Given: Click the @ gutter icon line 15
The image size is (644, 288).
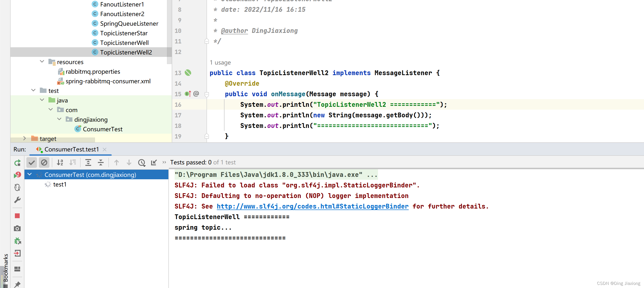Looking at the screenshot, I should [x=196, y=94].
